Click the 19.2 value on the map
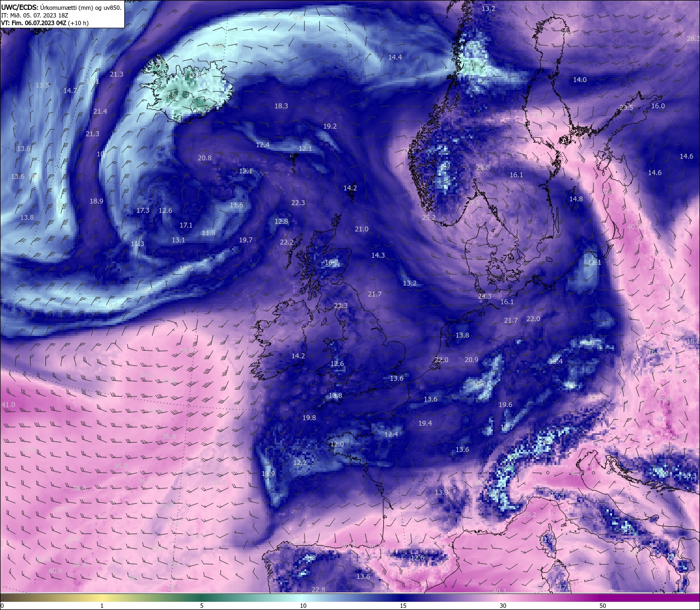This screenshot has width=700, height=610. [330, 126]
